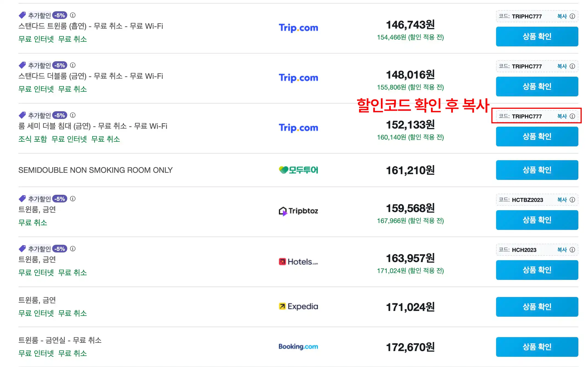Click info icon in highlighted TRIPHC777 code box
588x367 pixels.
pos(572,116)
